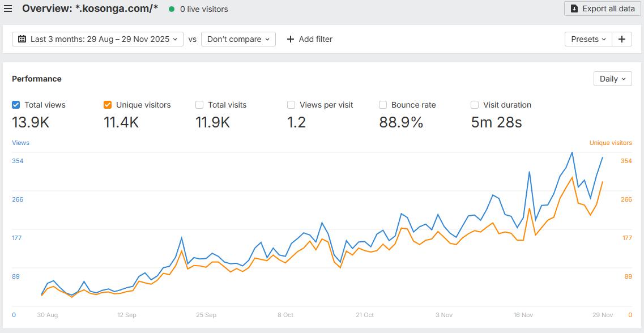
Task: Click the green live visitors status dot
Action: coord(172,8)
